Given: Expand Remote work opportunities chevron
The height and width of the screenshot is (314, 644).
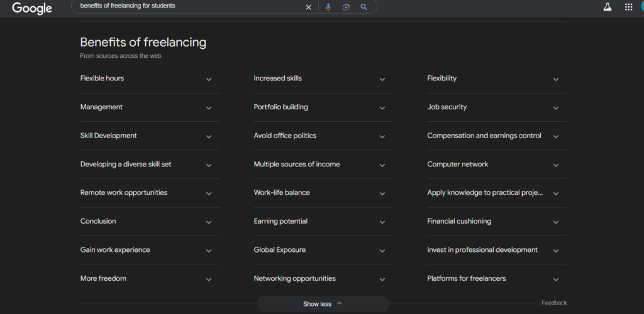Looking at the screenshot, I should 209,193.
